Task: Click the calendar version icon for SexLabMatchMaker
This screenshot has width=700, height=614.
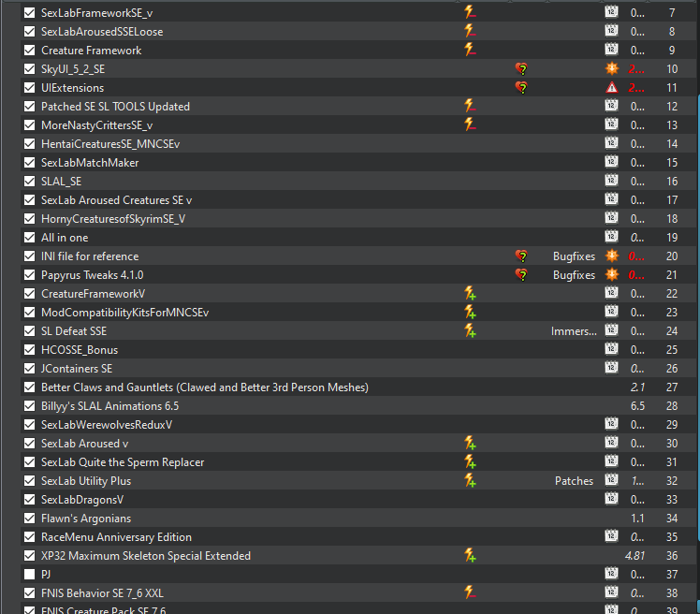Action: point(611,161)
